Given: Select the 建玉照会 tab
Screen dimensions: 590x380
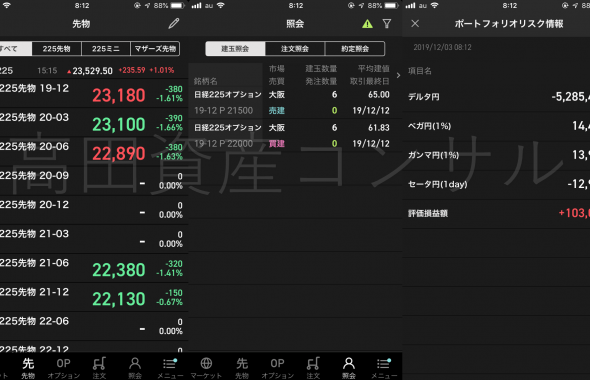Looking at the screenshot, I should click(235, 49).
